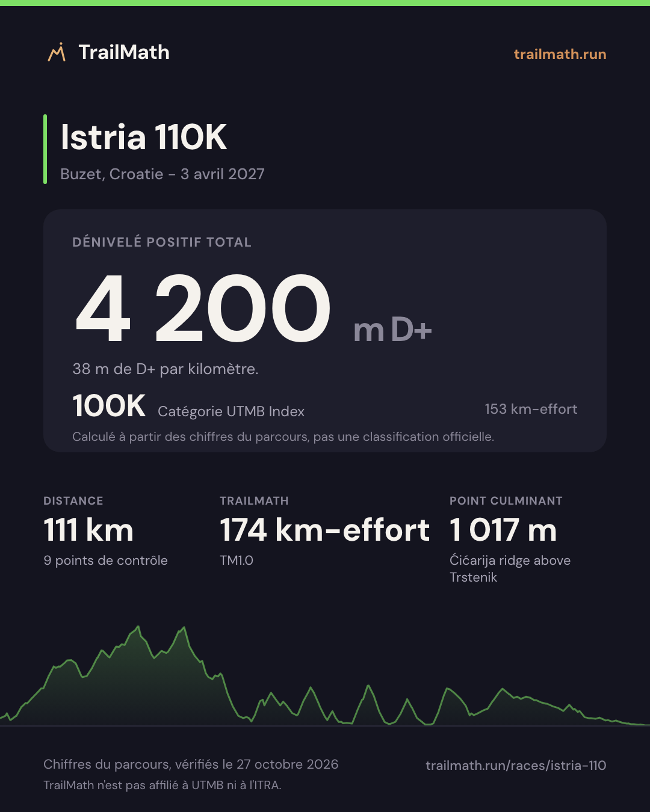
Task: Click the Buzet, Croatie - 3 avril 2027 subtitle
Action: tap(162, 174)
